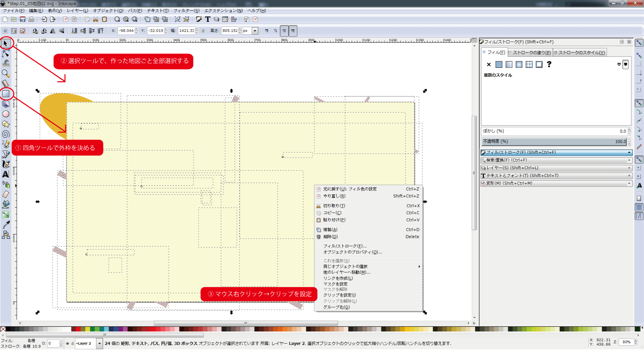Select the Zoom tool in toolbox
Image resolution: width=644 pixels, height=356 pixels.
6,73
